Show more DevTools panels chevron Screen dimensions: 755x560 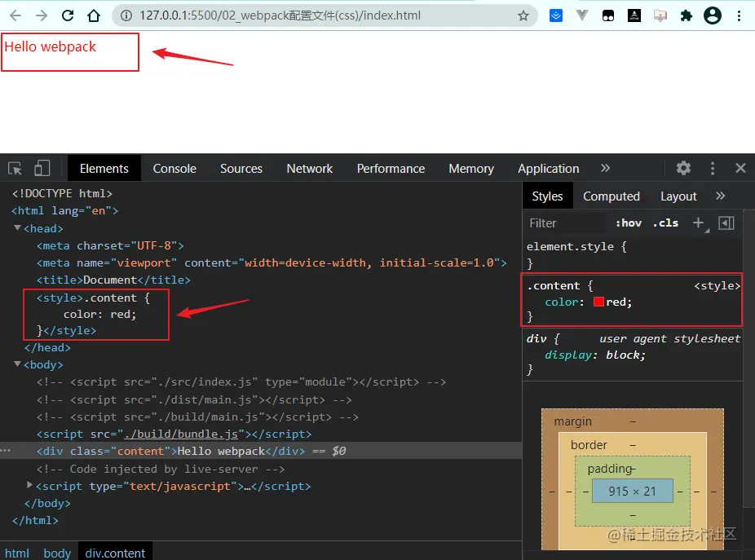point(605,168)
